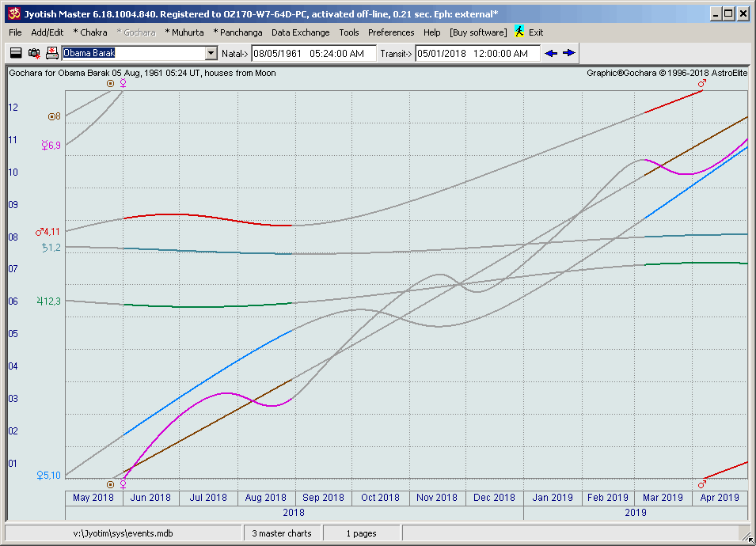756x546 pixels.
Task: Click the Venus 5,10 label on left axis
Action: pos(48,475)
